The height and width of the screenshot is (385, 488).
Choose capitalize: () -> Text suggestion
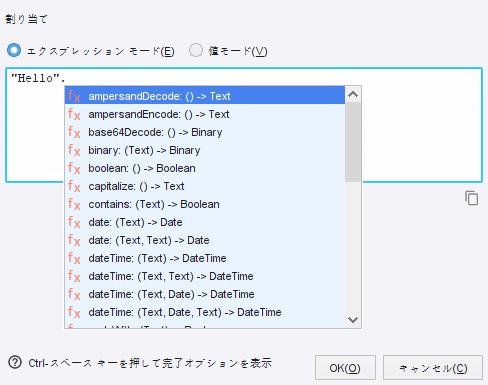pos(205,186)
